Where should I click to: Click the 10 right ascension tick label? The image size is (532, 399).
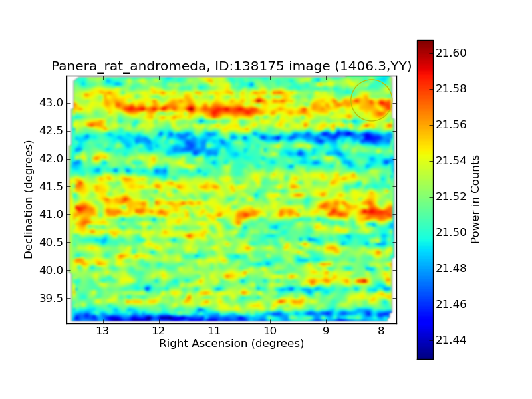[x=270, y=331]
